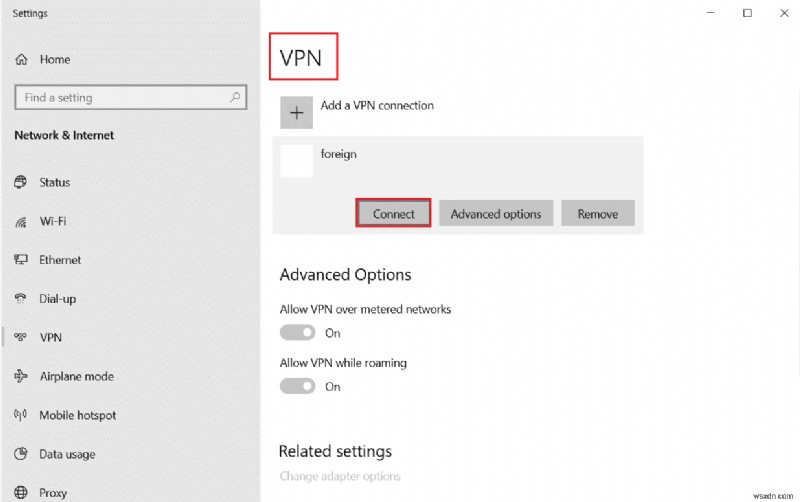Click the Home icon in sidebar

[x=21, y=60]
